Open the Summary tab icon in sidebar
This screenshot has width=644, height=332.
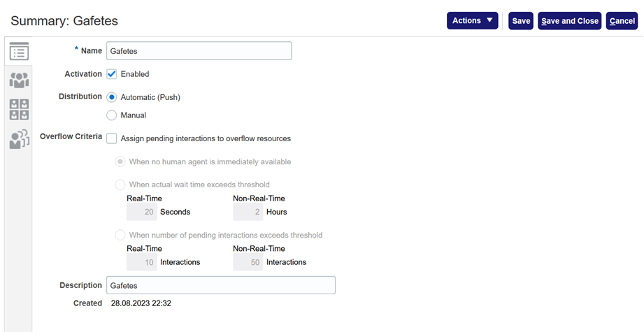[x=19, y=51]
